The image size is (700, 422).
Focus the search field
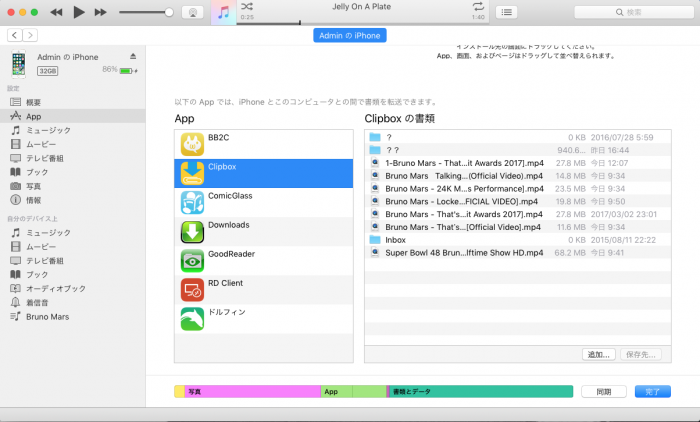tap(633, 12)
